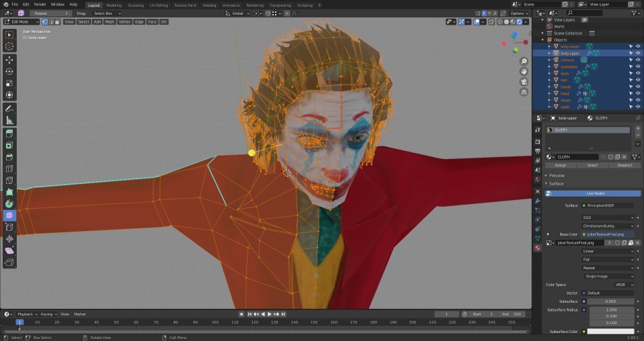Click the Subsurface 0.000 value slider
644x341 pixels.
click(x=610, y=301)
